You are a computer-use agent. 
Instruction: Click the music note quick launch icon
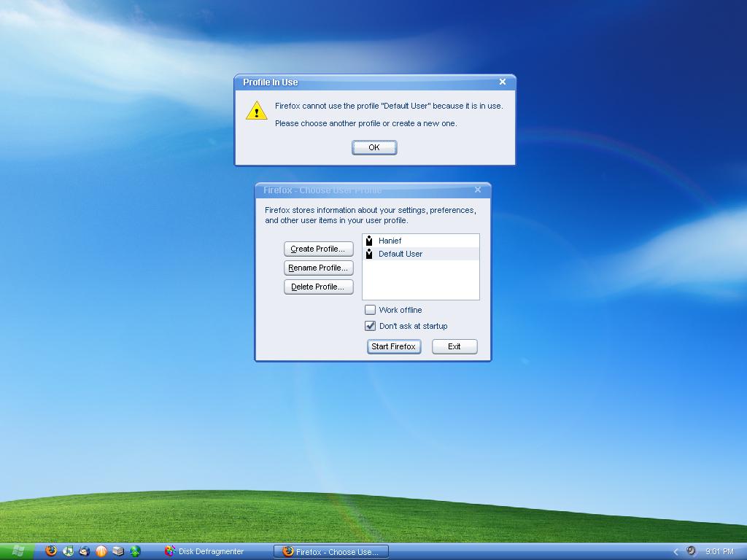click(x=68, y=551)
